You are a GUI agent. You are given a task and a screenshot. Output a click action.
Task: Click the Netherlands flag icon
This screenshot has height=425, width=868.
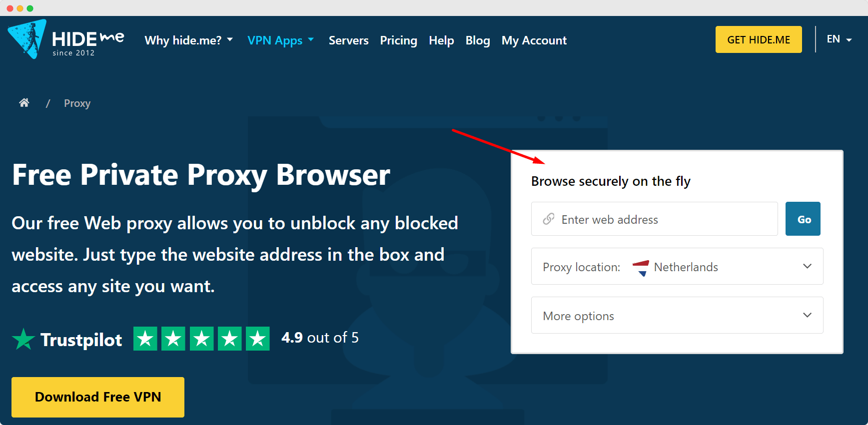coord(641,267)
